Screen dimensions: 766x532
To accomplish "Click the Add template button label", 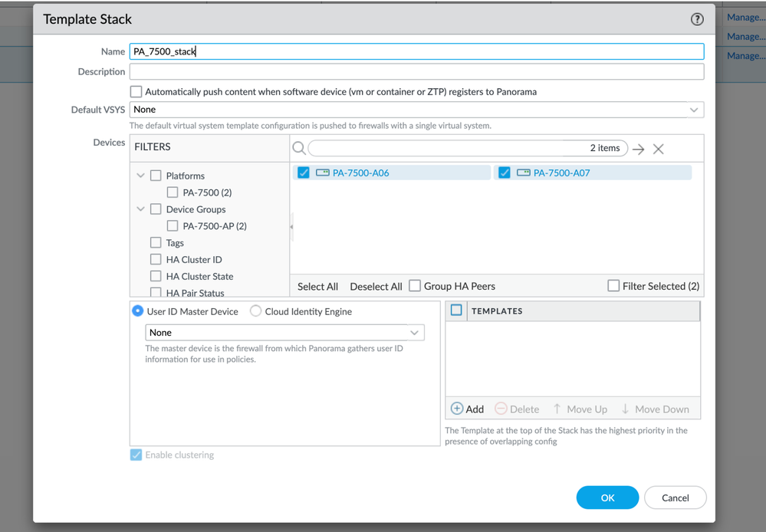I will (475, 409).
